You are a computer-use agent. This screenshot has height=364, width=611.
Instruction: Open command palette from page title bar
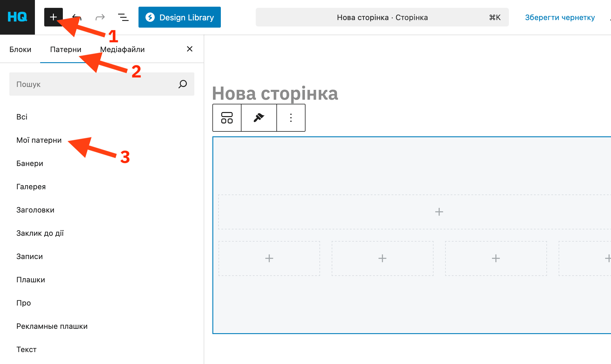click(x=382, y=17)
